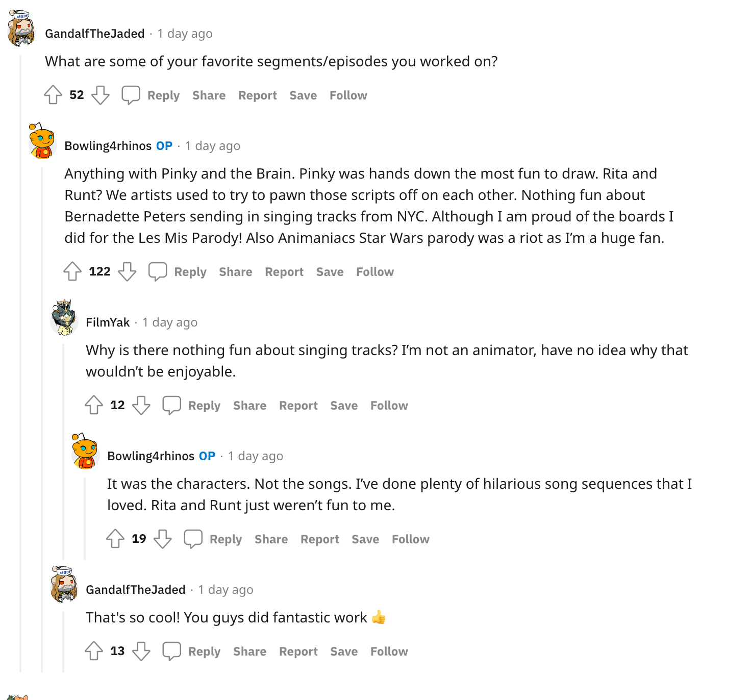Screen dimensions: 750x700
Task: Click reply bubble icon on 122-point comment
Action: pos(158,271)
